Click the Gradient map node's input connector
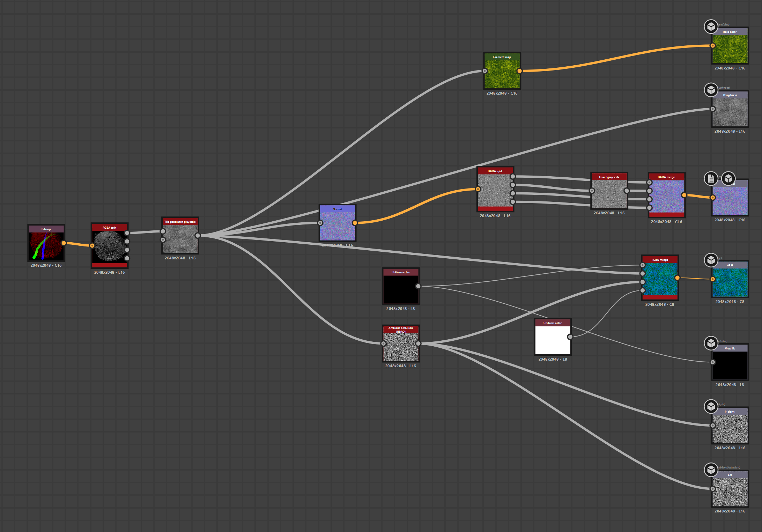 485,71
